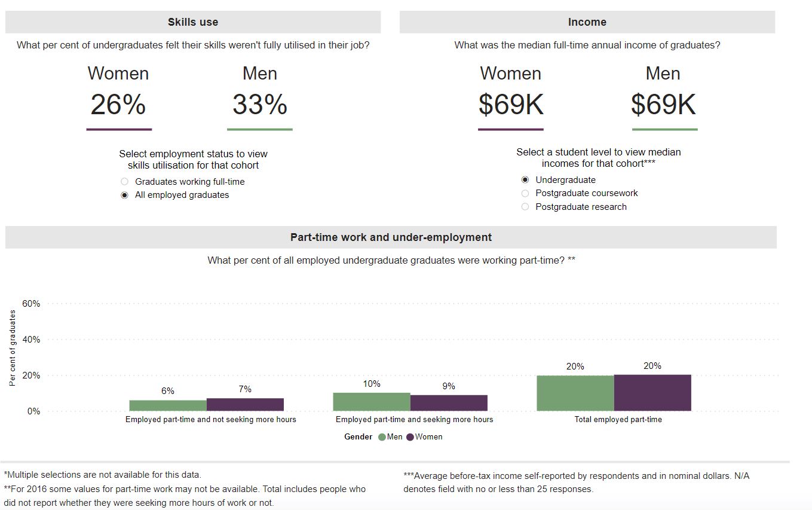Click Men bar for total employed part-time
The image size is (812, 510).
click(575, 393)
